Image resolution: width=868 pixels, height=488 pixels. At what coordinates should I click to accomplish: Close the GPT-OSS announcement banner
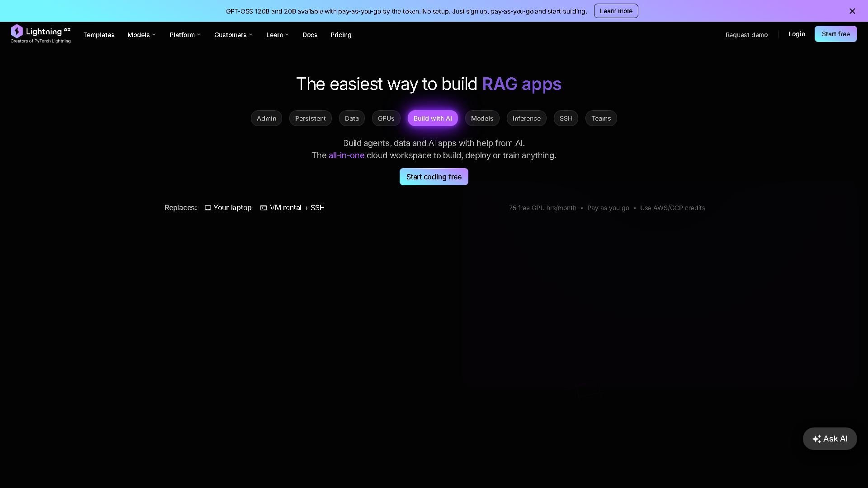(x=852, y=11)
